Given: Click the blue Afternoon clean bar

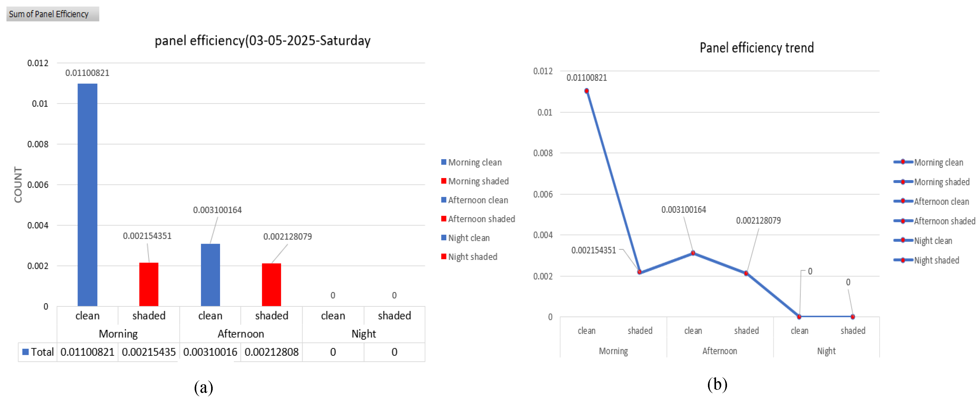Looking at the screenshot, I should [210, 274].
